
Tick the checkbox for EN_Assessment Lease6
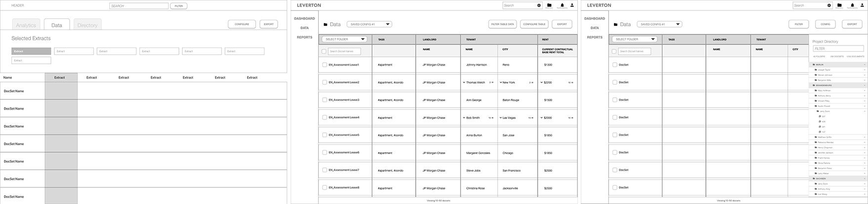click(x=325, y=152)
